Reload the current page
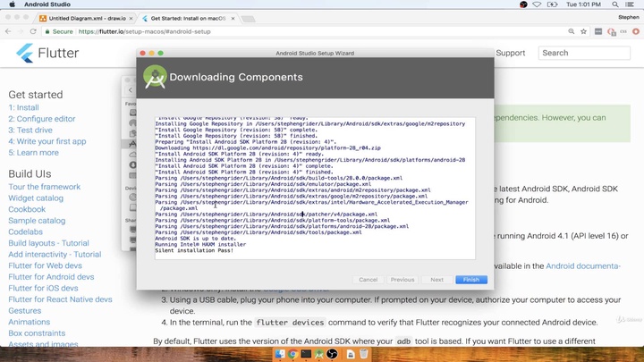The image size is (644, 362). (x=33, y=31)
